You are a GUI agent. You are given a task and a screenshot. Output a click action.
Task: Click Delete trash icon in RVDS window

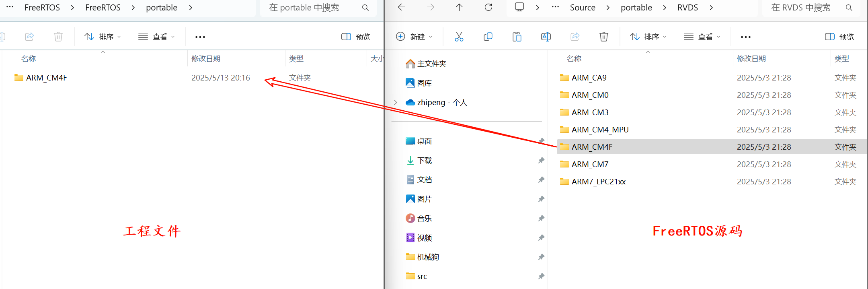tap(604, 37)
